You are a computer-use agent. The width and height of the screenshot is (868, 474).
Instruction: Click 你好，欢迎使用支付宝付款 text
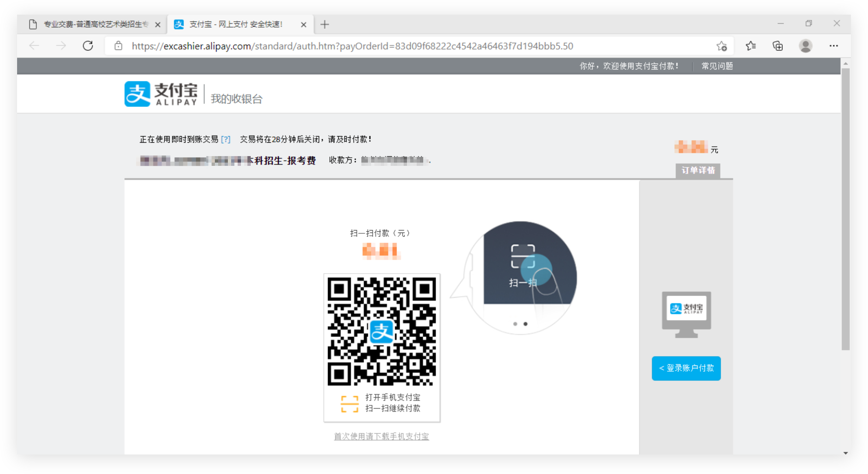pyautogui.click(x=629, y=66)
